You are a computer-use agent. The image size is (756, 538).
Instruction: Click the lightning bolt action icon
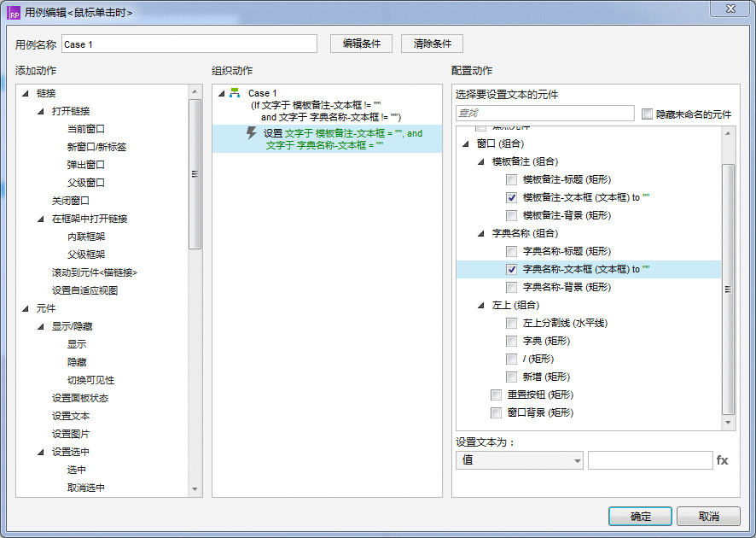tap(251, 133)
